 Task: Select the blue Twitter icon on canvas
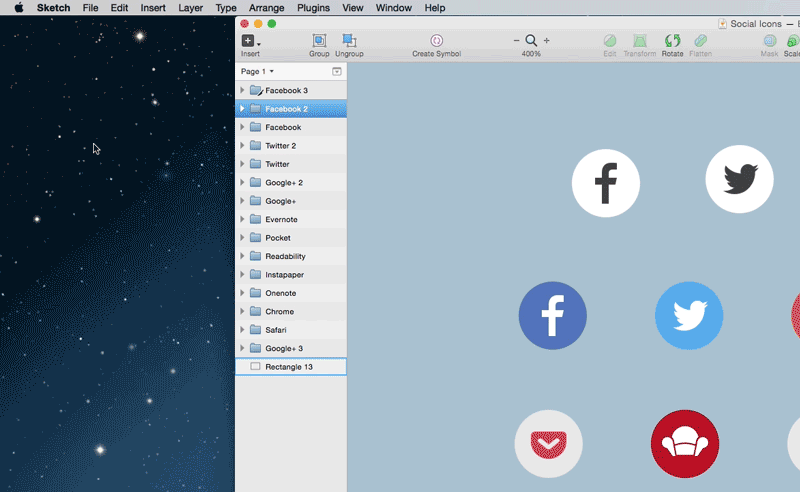pyautogui.click(x=689, y=315)
